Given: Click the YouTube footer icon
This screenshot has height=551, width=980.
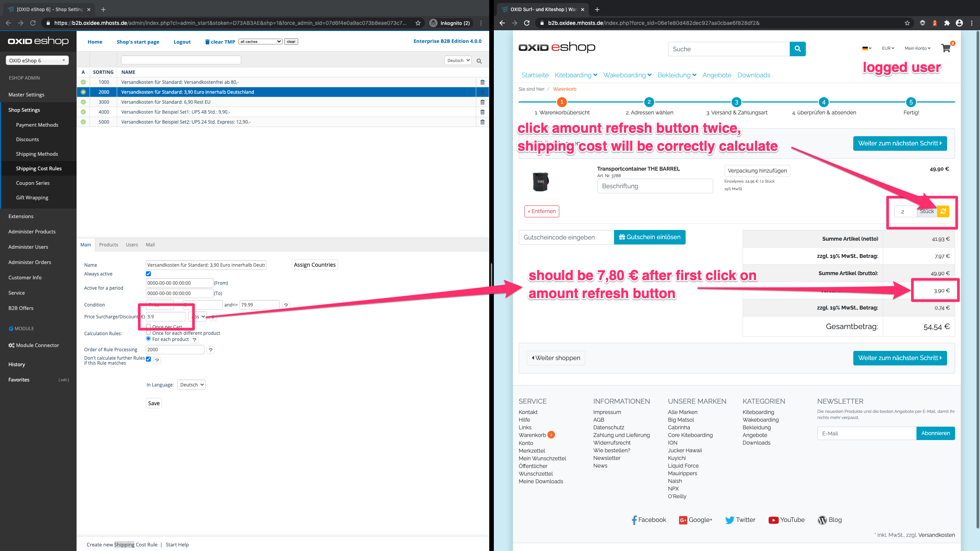Looking at the screenshot, I should (x=773, y=520).
